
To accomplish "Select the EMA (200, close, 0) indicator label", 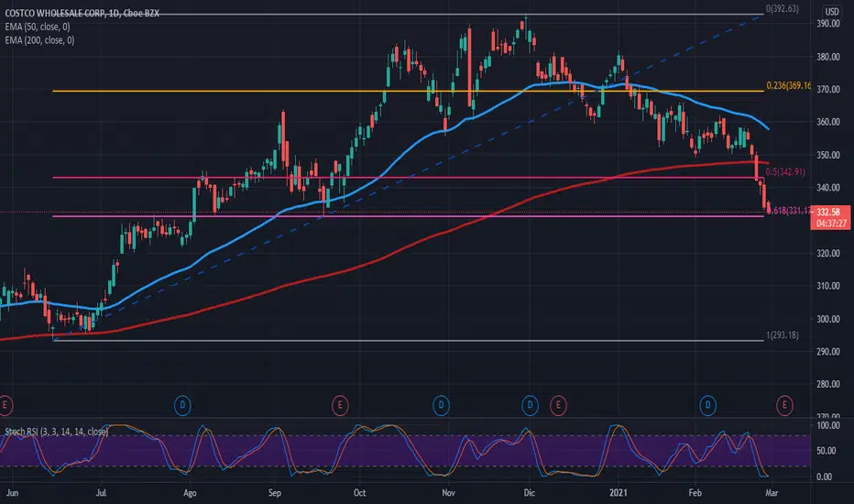I will tap(39, 40).
